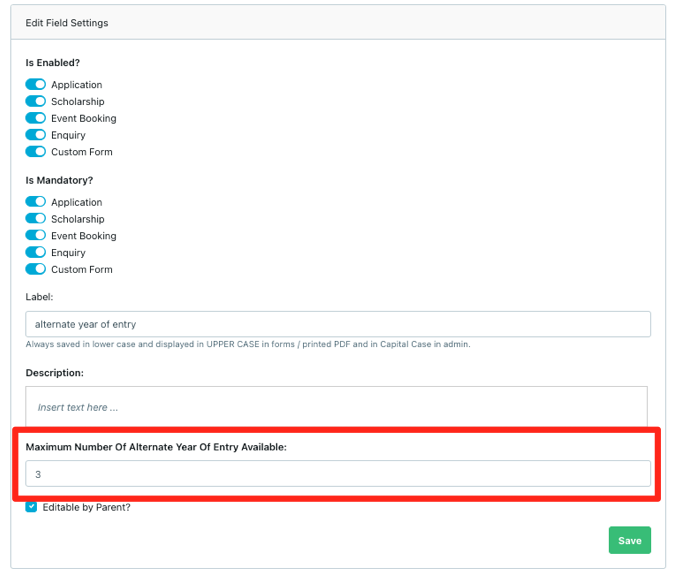The height and width of the screenshot is (584, 673).
Task: Click the lower-case help text below Label field
Action: (247, 344)
